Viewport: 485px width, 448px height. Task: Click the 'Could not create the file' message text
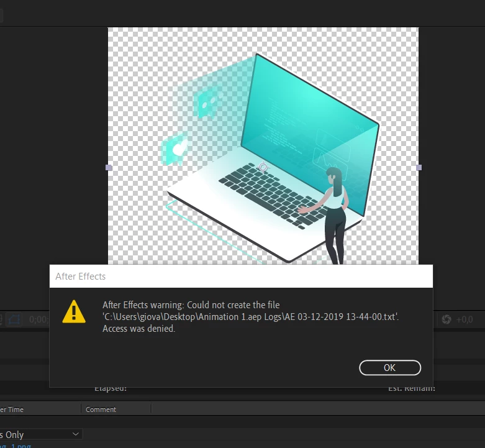coord(233,305)
